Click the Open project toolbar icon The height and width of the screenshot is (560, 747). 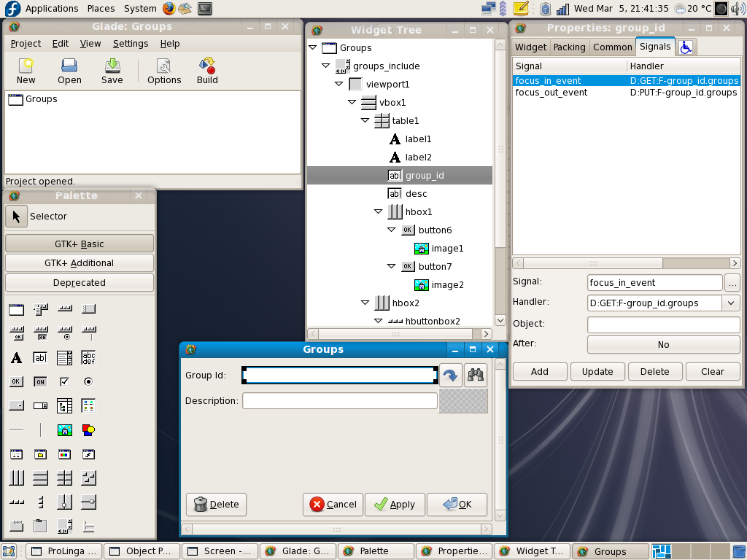69,71
